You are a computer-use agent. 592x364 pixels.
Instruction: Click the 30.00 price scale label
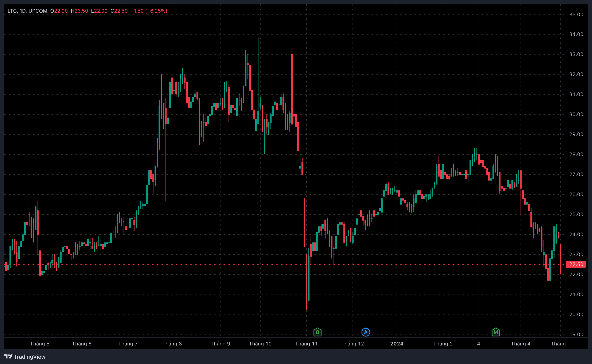pos(576,114)
